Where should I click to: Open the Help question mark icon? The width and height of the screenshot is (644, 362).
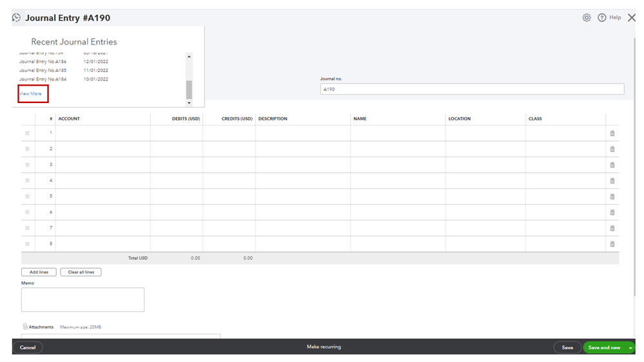(601, 17)
